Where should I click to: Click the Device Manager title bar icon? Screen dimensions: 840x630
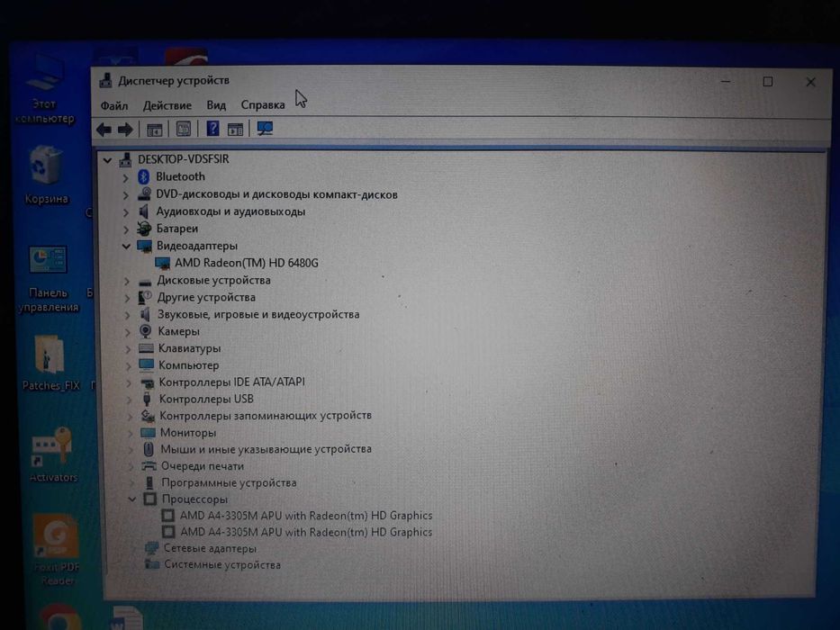pyautogui.click(x=106, y=81)
